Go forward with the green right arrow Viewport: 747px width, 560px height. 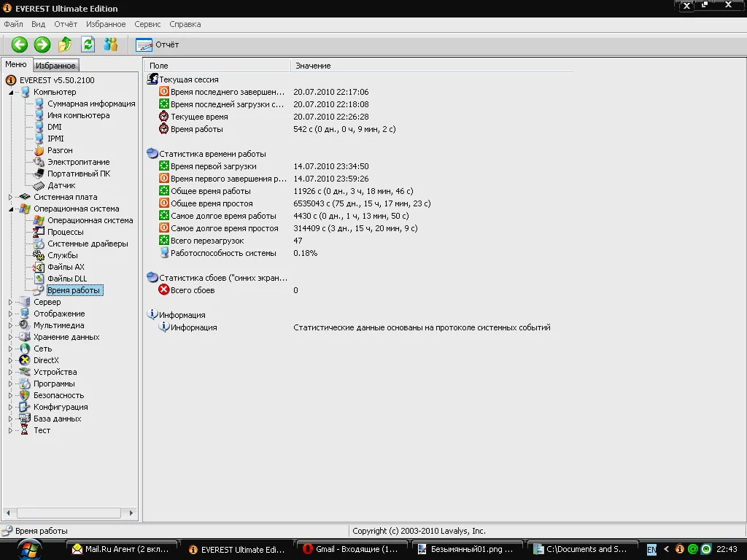point(42,44)
